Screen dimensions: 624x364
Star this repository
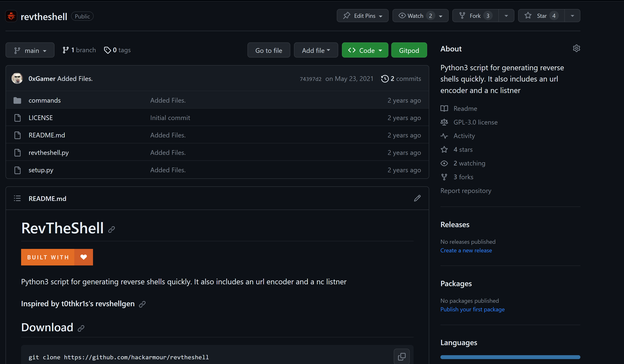point(541,16)
